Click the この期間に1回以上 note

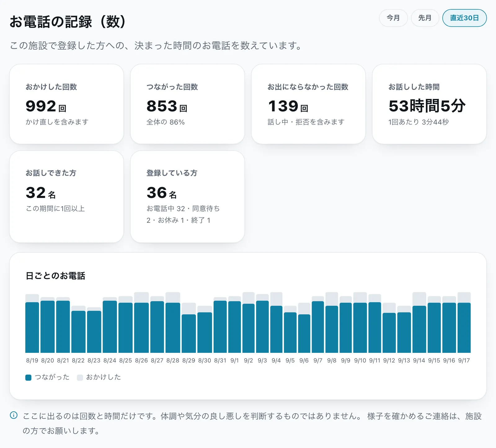(55, 209)
